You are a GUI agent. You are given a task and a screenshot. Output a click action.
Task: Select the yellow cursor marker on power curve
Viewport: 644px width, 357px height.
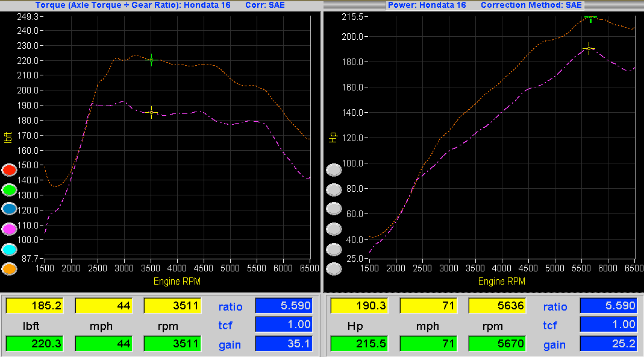[589, 48]
